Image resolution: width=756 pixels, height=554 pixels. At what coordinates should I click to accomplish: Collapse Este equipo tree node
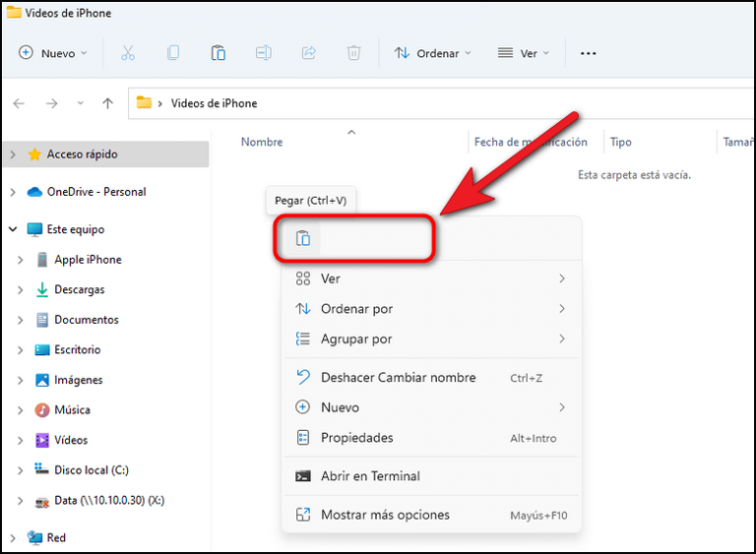[13, 229]
